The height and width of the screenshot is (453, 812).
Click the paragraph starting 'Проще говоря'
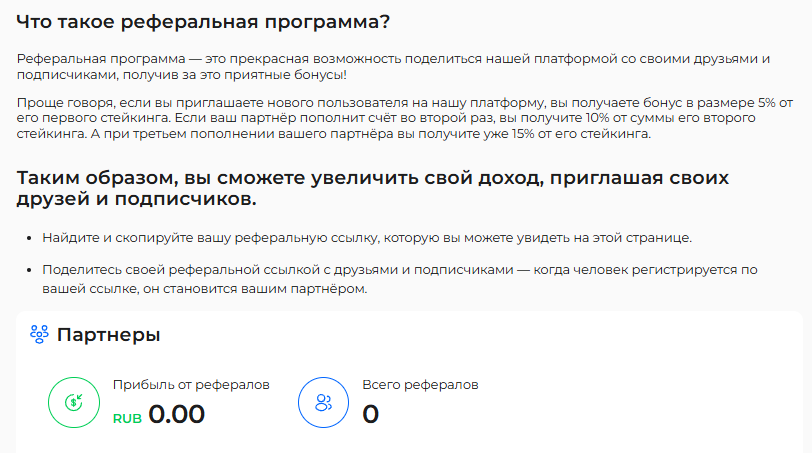pyautogui.click(x=404, y=118)
